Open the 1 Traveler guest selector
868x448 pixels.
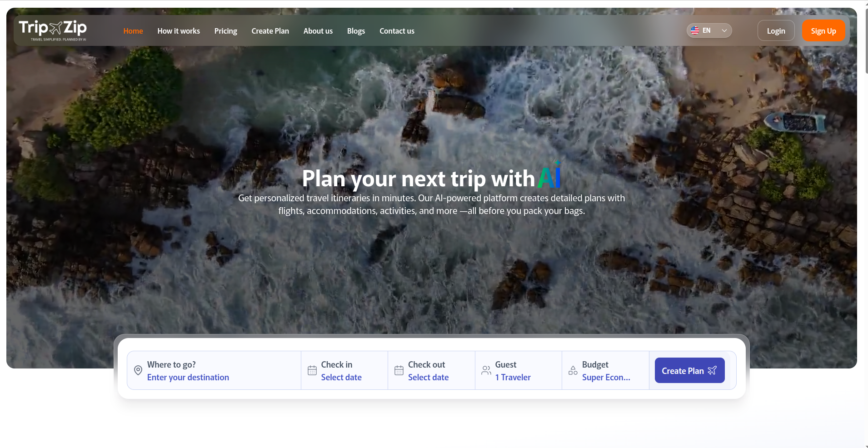pyautogui.click(x=513, y=377)
